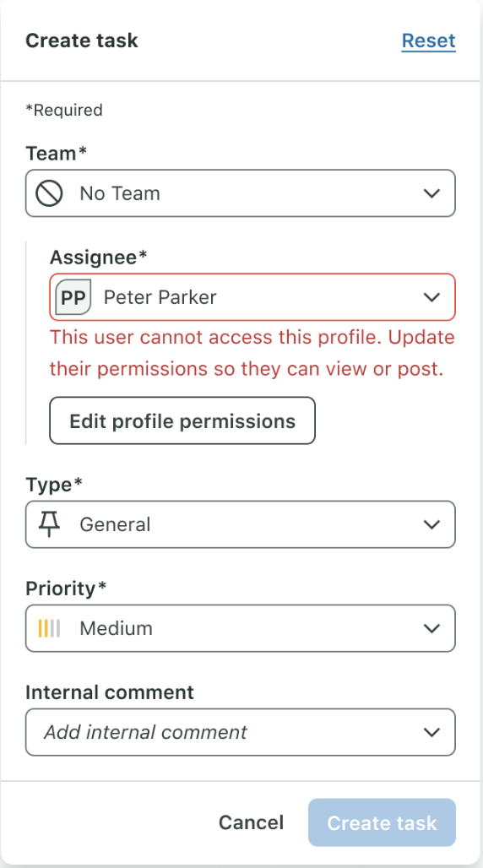Open the Priority dropdown chevron
The width and height of the screenshot is (483, 868).
[x=431, y=628]
